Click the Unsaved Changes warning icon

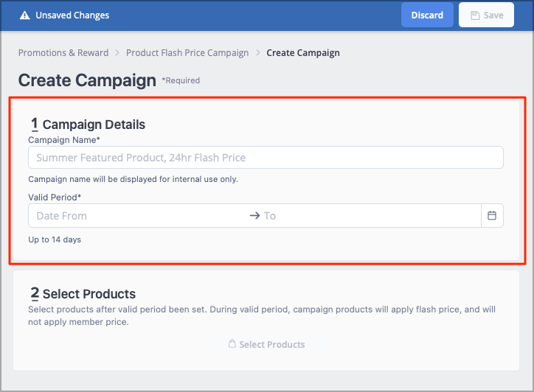(25, 15)
